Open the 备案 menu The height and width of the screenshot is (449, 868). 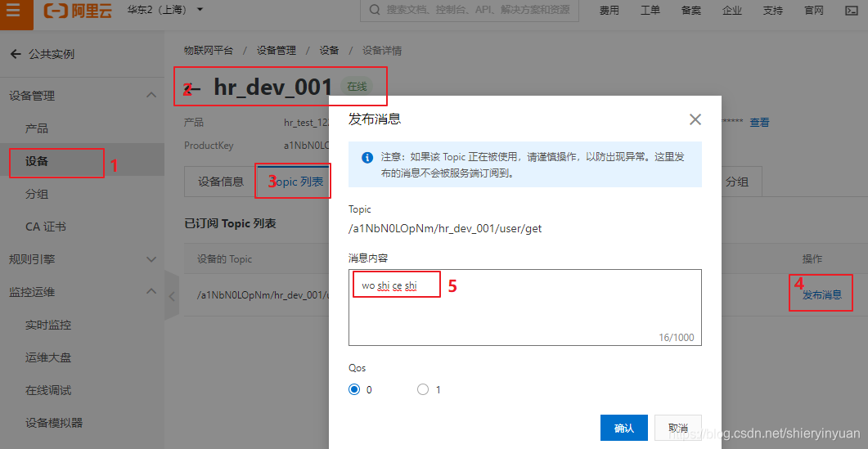690,11
